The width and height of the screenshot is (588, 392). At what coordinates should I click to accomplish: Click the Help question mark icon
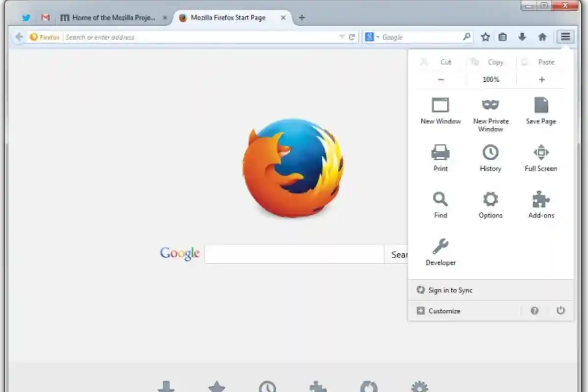pyautogui.click(x=535, y=311)
